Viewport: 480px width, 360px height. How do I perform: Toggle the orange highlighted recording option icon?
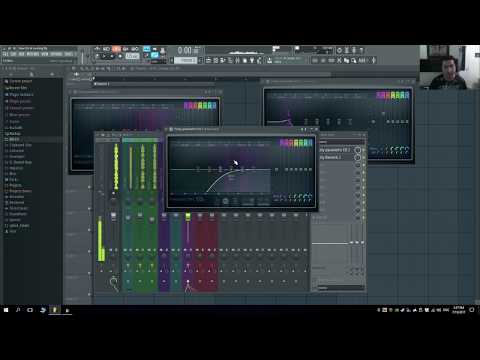point(116,49)
